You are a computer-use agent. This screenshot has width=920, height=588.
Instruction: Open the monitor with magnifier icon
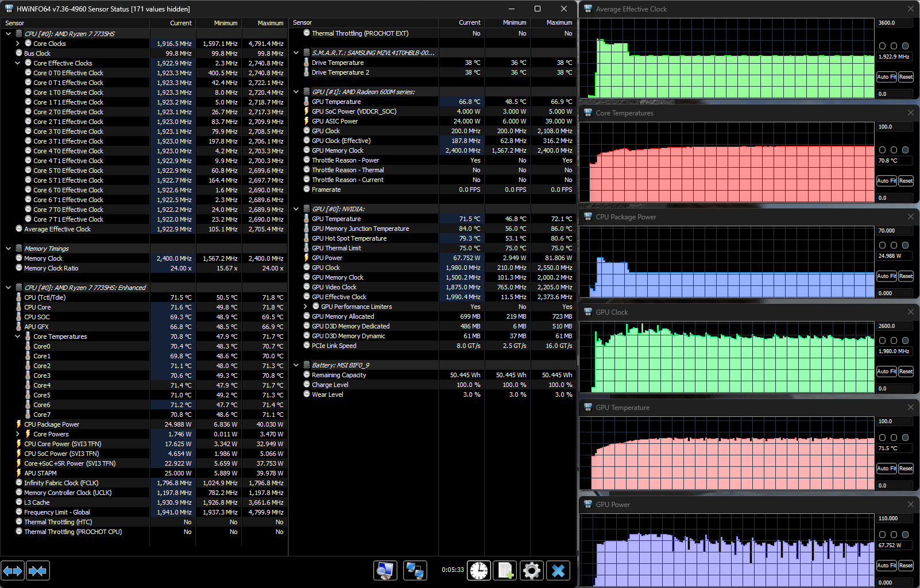385,571
